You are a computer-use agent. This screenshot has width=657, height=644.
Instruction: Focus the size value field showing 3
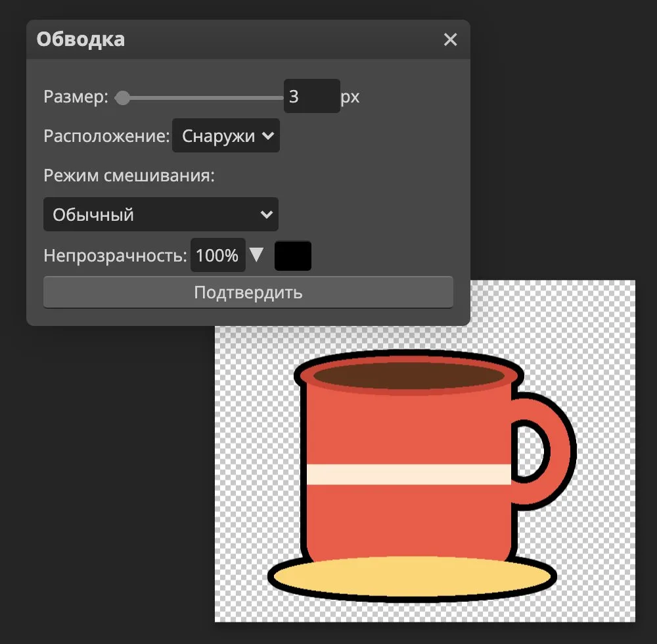[x=311, y=96]
